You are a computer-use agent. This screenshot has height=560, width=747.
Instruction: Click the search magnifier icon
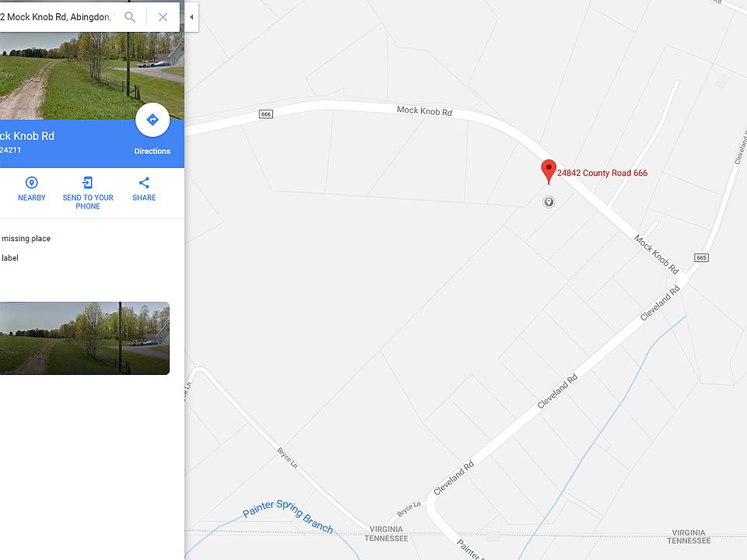pos(130,17)
